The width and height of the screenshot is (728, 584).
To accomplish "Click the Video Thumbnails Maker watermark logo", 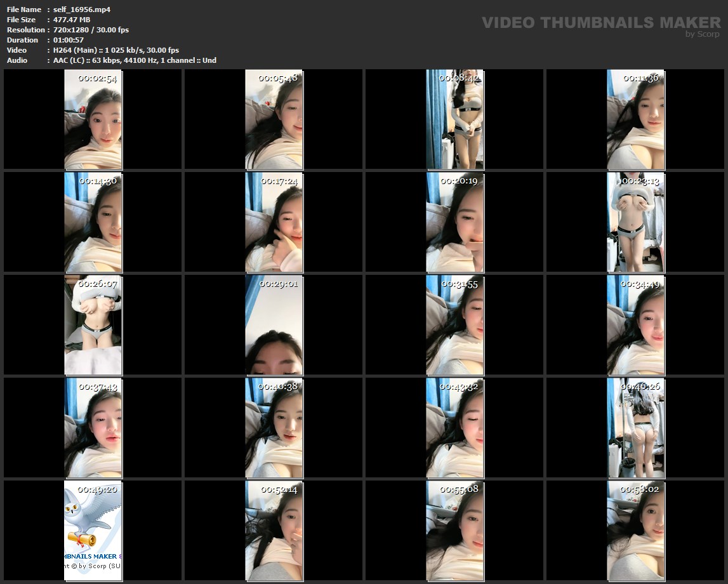I will point(600,23).
